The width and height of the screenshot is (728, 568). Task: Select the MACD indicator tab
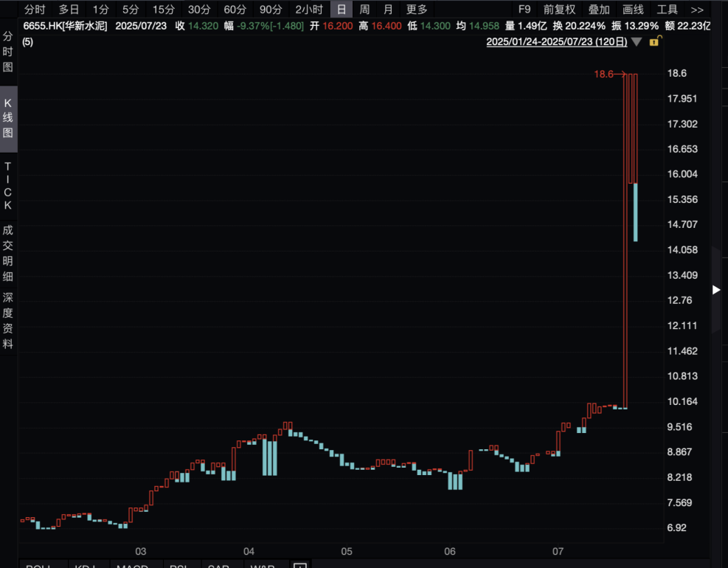[132, 565]
